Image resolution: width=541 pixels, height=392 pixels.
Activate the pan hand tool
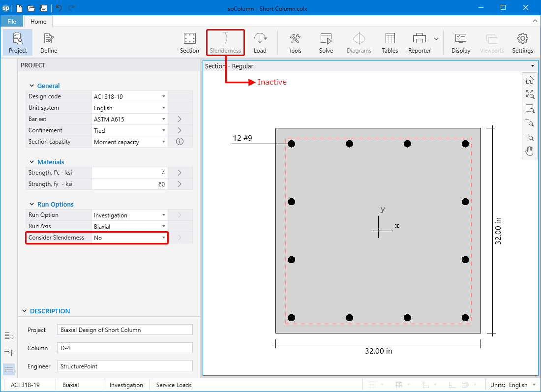point(530,151)
